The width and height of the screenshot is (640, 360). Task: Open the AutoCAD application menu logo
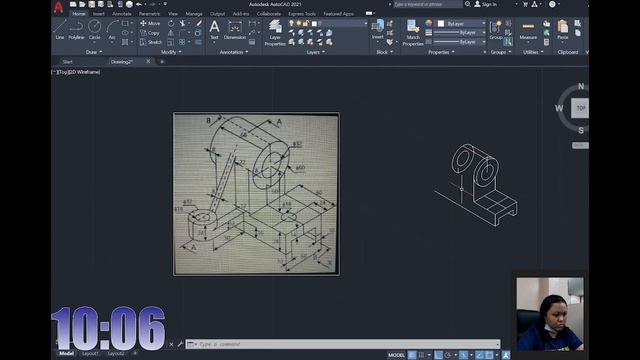(x=59, y=7)
